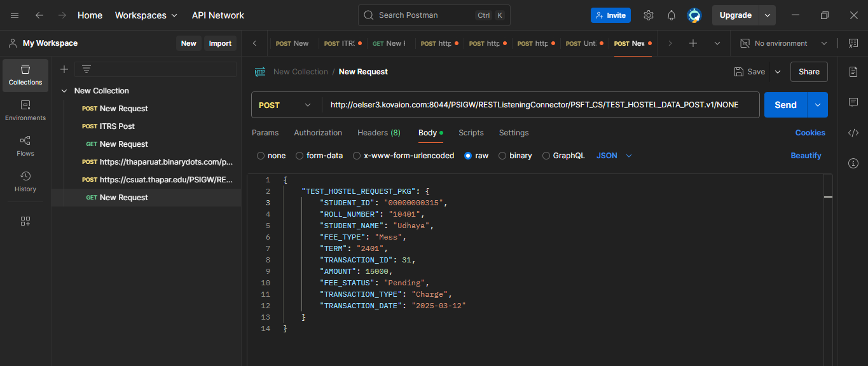Open the History sidebar panel
This screenshot has width=868, height=366.
(x=25, y=182)
